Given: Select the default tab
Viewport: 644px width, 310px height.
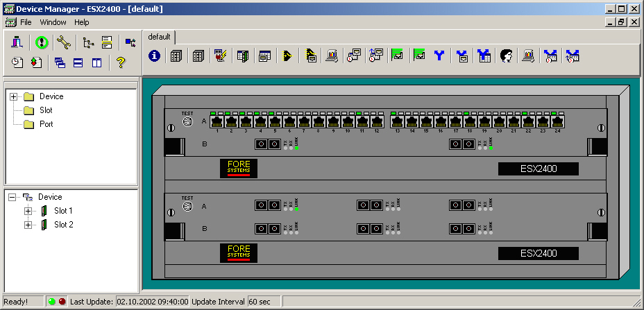Looking at the screenshot, I should [159, 36].
